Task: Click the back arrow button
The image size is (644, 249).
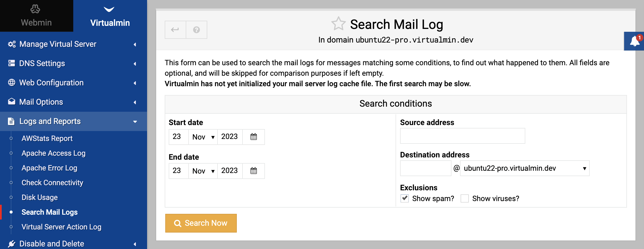Action: pos(175,29)
